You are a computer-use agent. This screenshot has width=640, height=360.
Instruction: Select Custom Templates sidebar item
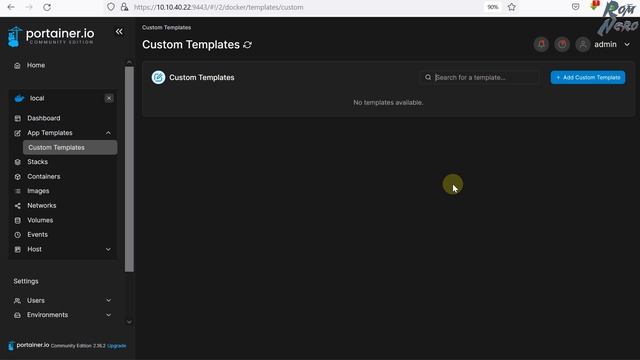(70, 148)
